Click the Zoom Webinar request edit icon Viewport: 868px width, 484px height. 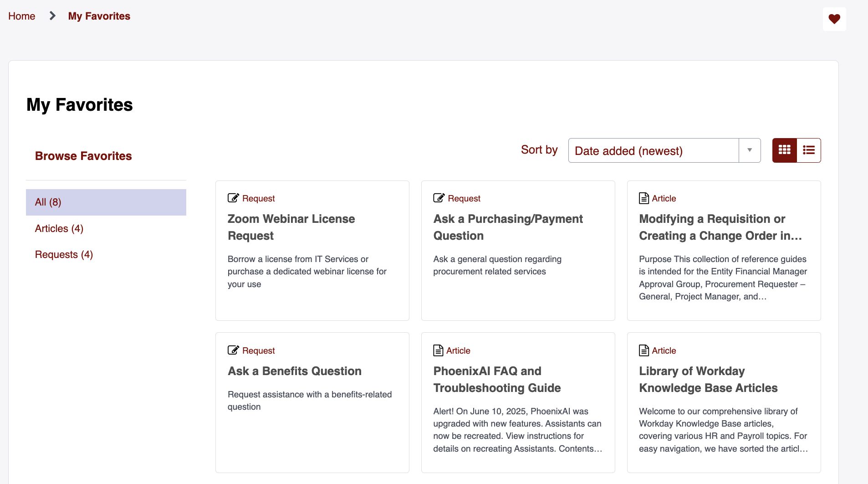tap(233, 198)
